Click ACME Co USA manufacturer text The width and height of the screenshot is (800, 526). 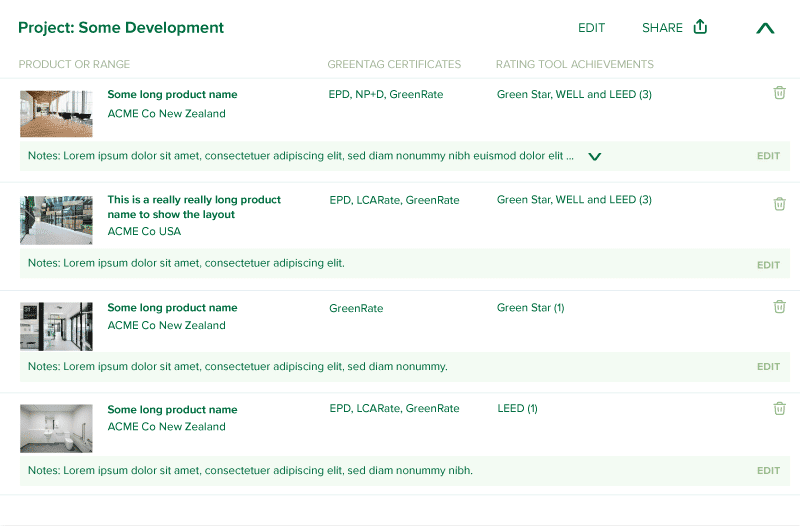click(144, 232)
